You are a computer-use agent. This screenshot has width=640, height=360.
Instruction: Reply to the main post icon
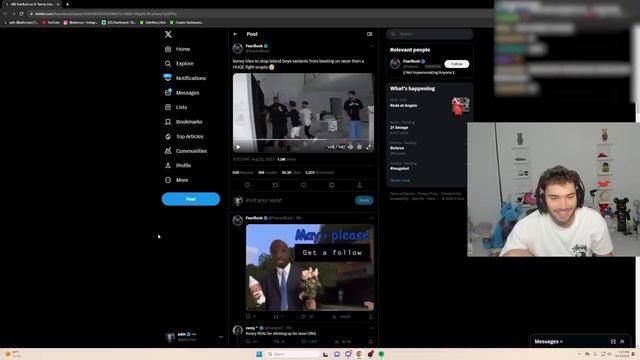click(x=247, y=185)
